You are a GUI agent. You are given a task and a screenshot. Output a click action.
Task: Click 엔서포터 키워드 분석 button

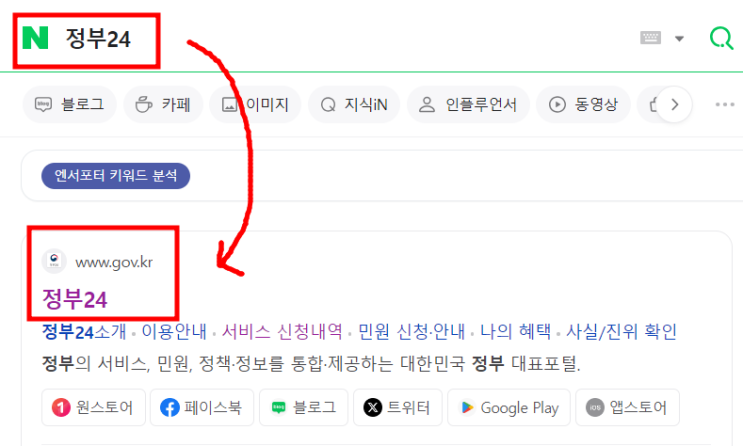[x=116, y=176]
